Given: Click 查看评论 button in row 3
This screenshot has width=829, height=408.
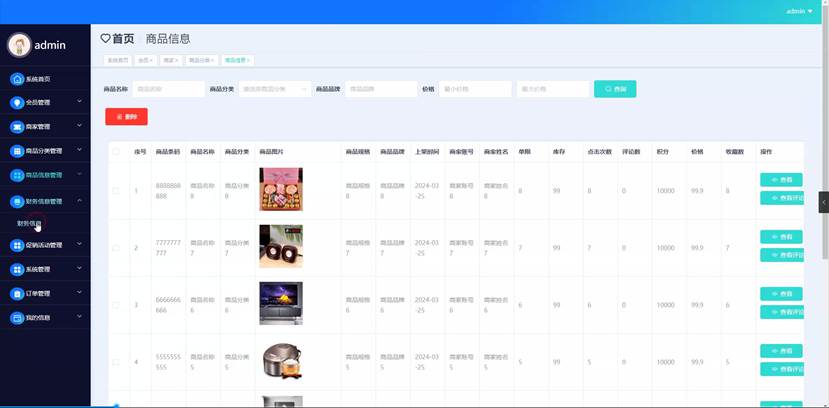Looking at the screenshot, I should tap(782, 312).
